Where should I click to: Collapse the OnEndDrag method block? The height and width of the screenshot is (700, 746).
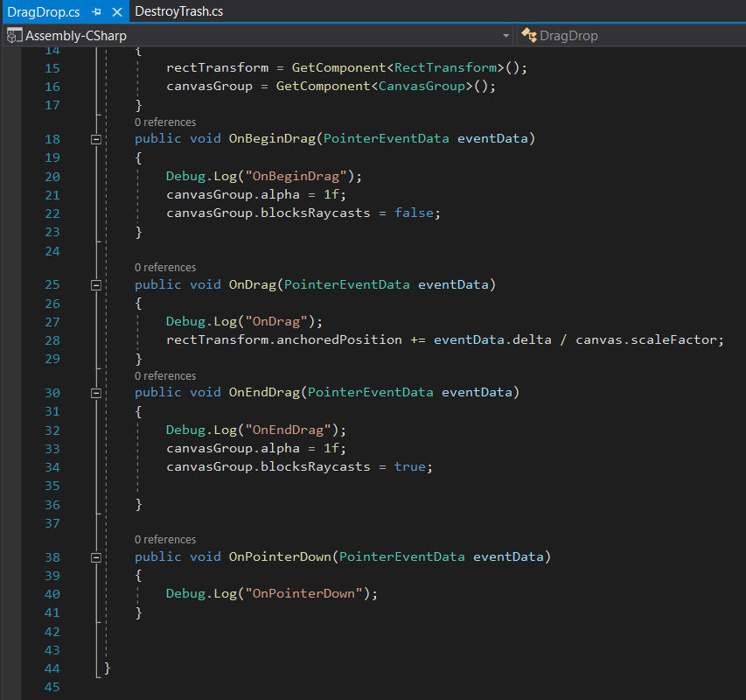(96, 393)
